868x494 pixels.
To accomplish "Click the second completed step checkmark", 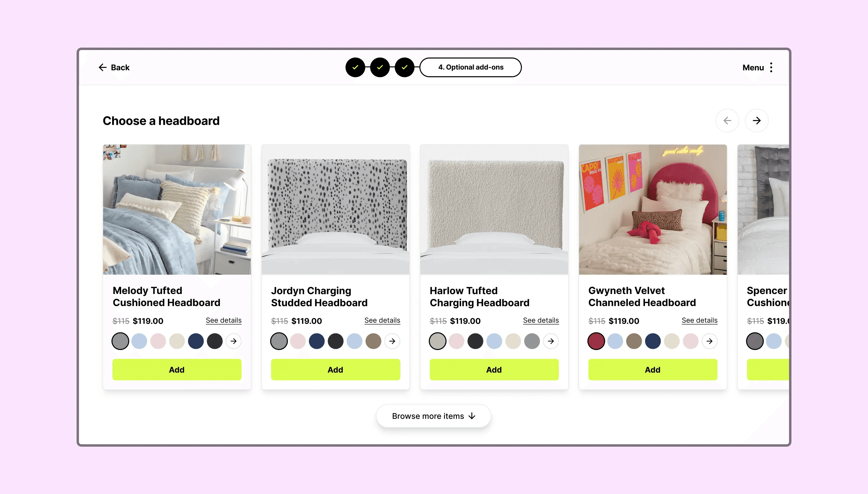I will pos(380,67).
